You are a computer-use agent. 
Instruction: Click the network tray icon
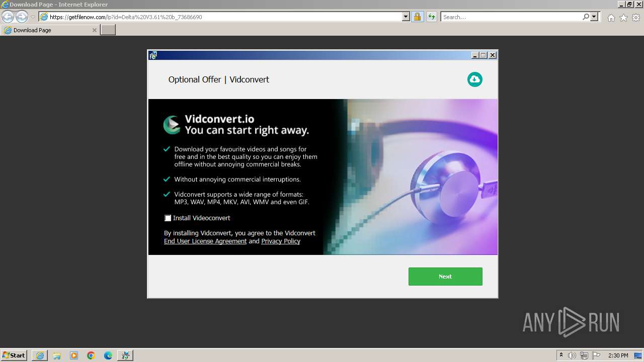coord(584,355)
